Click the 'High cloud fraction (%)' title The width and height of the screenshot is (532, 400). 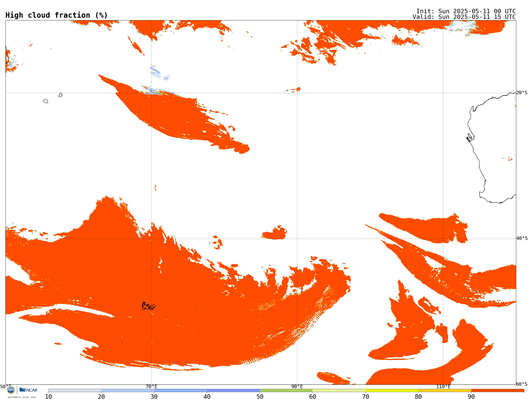click(56, 15)
